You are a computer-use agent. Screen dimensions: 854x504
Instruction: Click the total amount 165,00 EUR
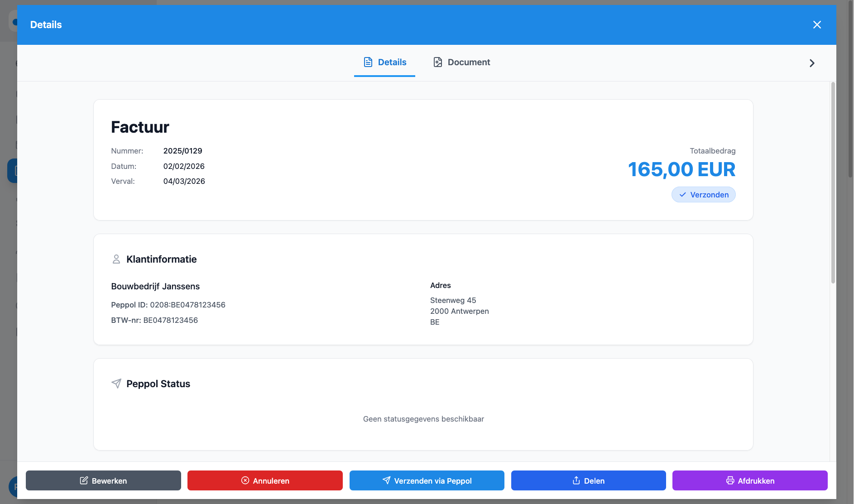(x=681, y=170)
